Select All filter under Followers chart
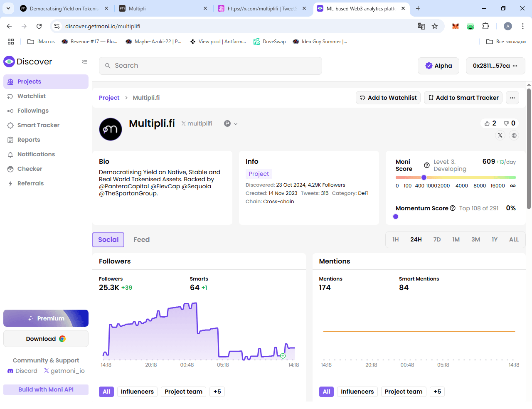 click(106, 392)
